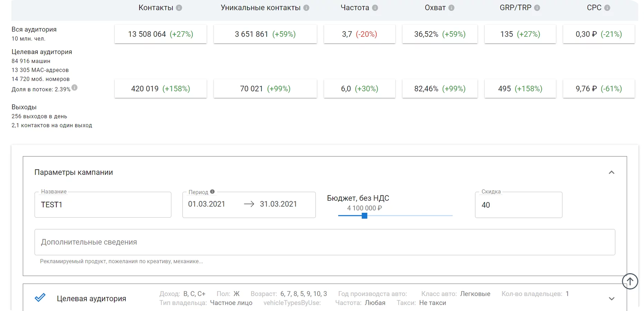
Task: Expand the Целевая аудитория section chevron
Action: coord(611,298)
